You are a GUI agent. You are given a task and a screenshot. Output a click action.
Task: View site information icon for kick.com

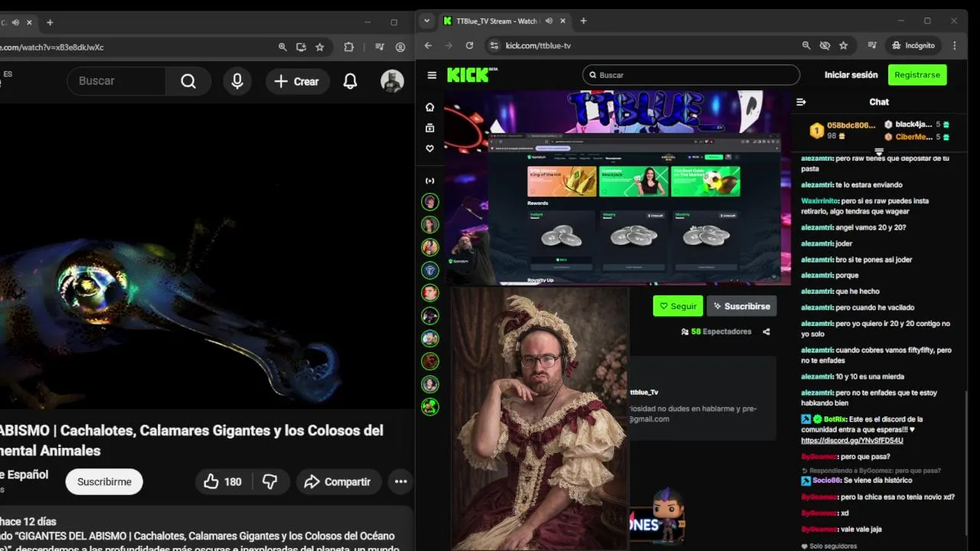494,46
